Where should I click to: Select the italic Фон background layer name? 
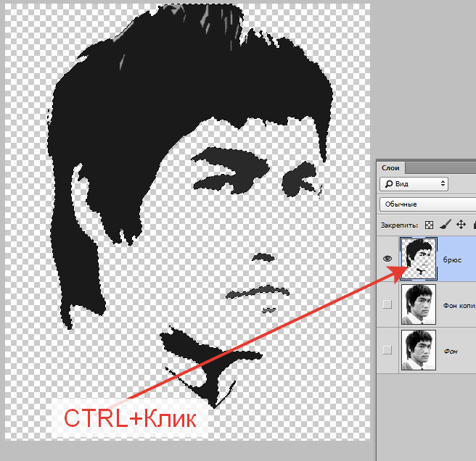[451, 352]
